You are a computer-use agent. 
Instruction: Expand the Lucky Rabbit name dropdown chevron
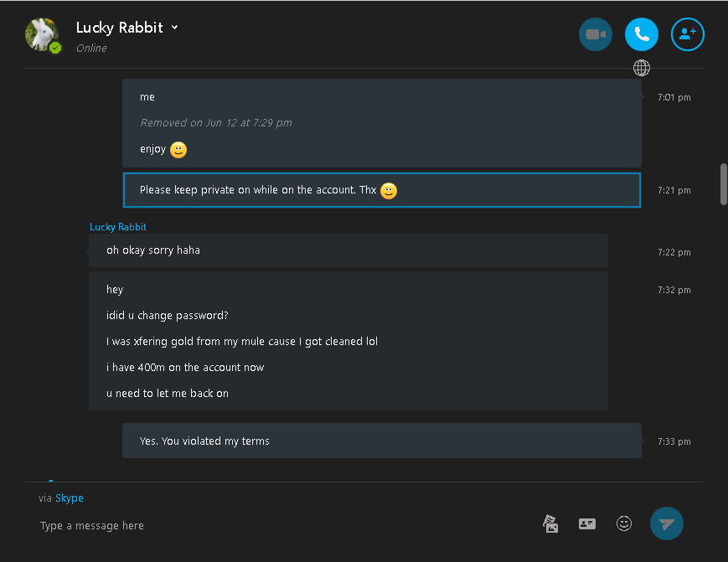(174, 28)
